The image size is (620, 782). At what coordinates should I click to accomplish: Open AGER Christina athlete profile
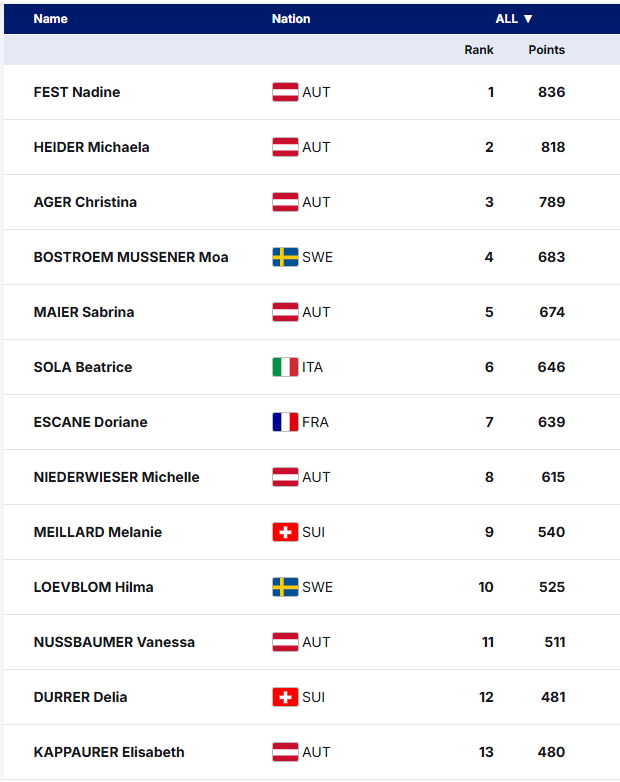point(85,202)
